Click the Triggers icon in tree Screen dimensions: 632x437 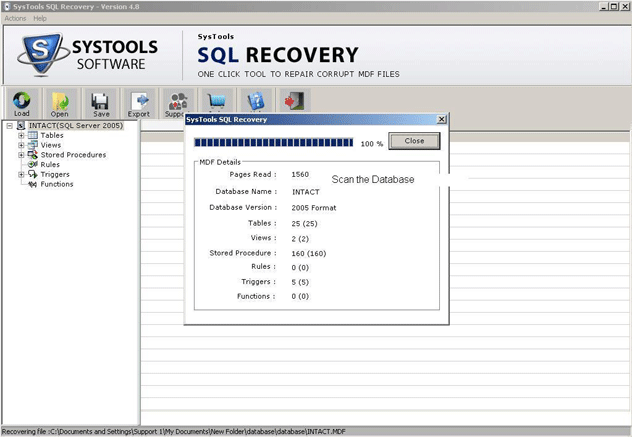[33, 174]
